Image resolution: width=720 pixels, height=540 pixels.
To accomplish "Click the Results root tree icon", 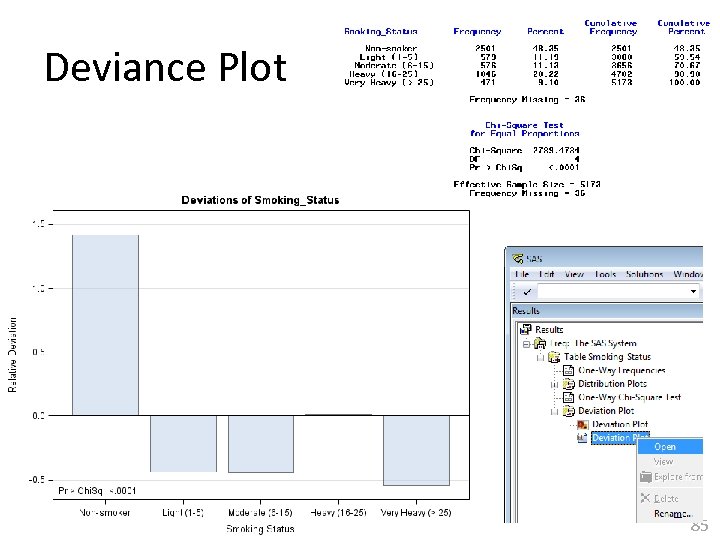I will point(525,329).
